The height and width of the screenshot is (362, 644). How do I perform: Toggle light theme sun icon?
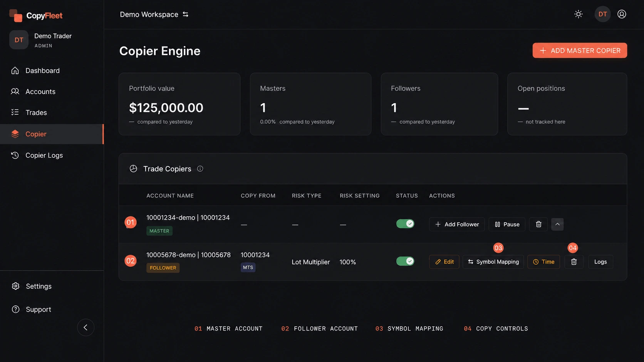[x=578, y=14]
